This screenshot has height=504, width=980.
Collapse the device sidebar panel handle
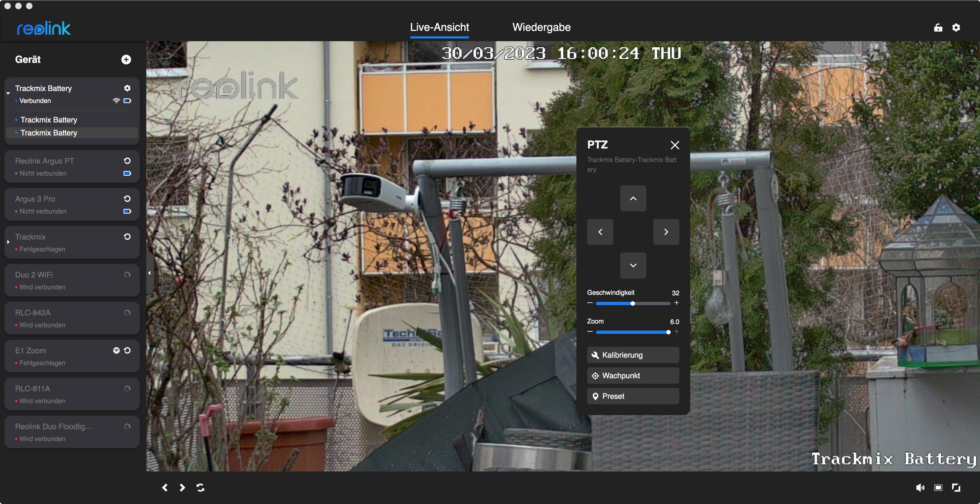tap(150, 273)
